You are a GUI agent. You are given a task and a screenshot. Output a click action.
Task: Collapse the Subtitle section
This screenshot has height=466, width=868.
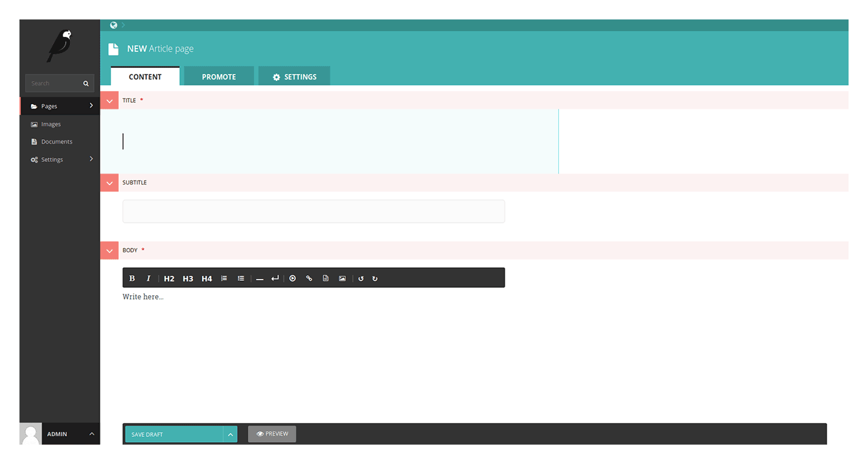pos(109,183)
